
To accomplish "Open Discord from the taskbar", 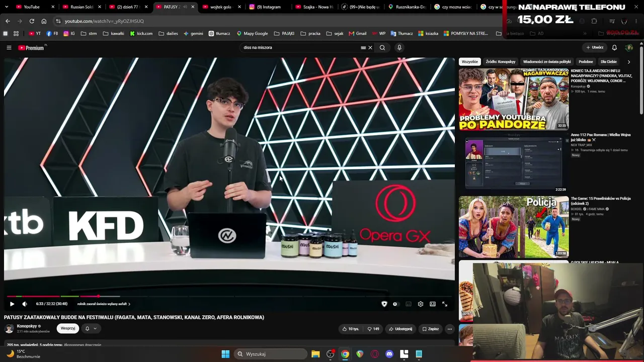I will 389,354.
